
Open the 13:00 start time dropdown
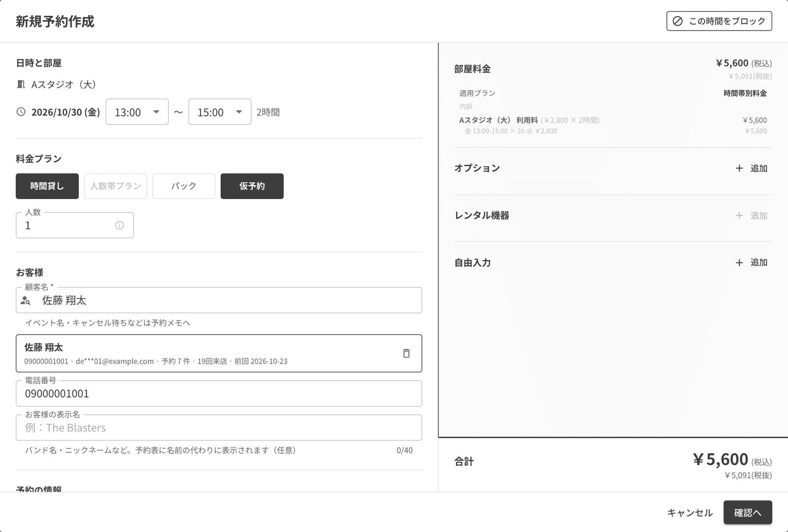[137, 112]
